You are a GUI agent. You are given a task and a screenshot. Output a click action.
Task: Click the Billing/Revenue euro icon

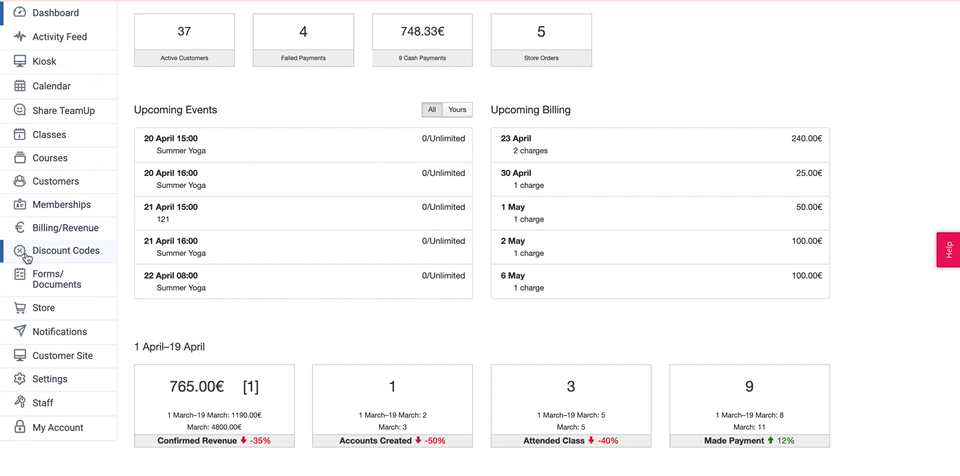pos(19,228)
